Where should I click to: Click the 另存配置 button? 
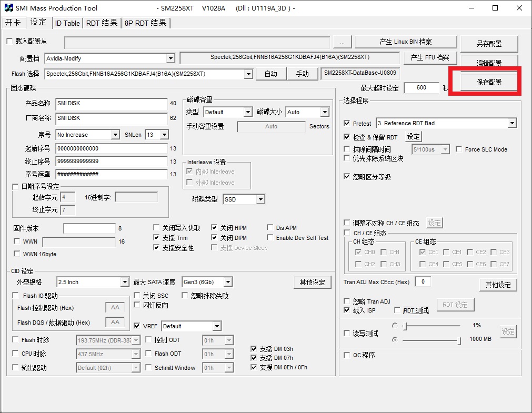pos(489,44)
